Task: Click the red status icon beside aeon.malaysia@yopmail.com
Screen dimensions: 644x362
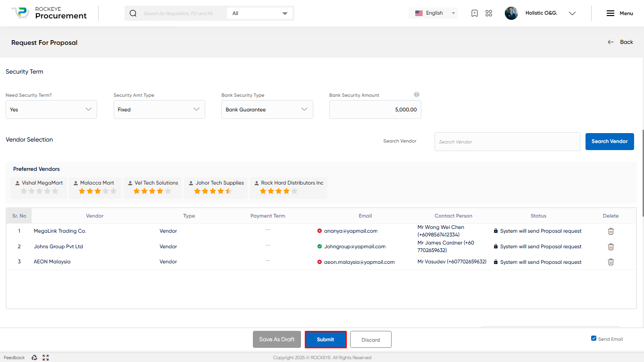Action: click(319, 262)
